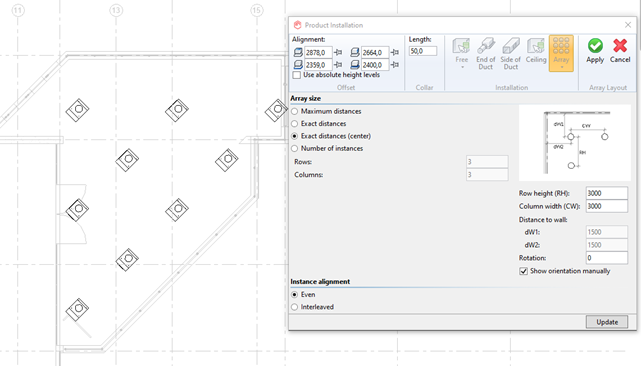Image resolution: width=641 pixels, height=366 pixels.
Task: Click the Offset group label
Action: (x=346, y=87)
